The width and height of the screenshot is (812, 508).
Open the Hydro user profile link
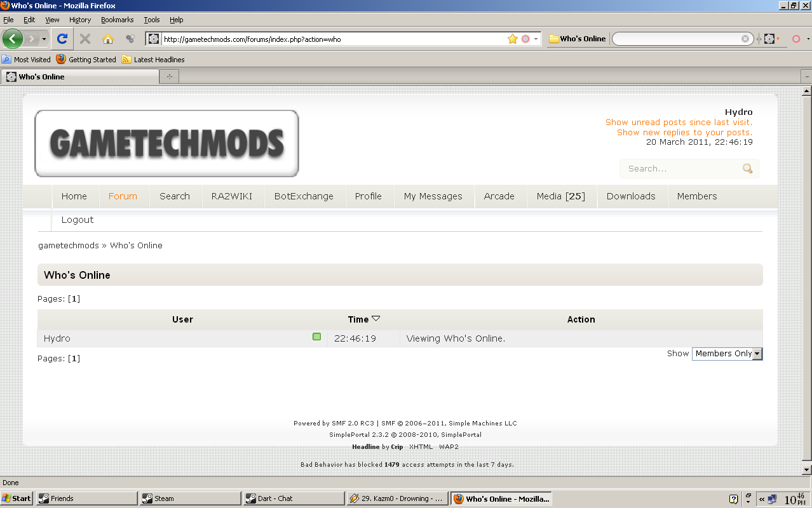tap(57, 338)
